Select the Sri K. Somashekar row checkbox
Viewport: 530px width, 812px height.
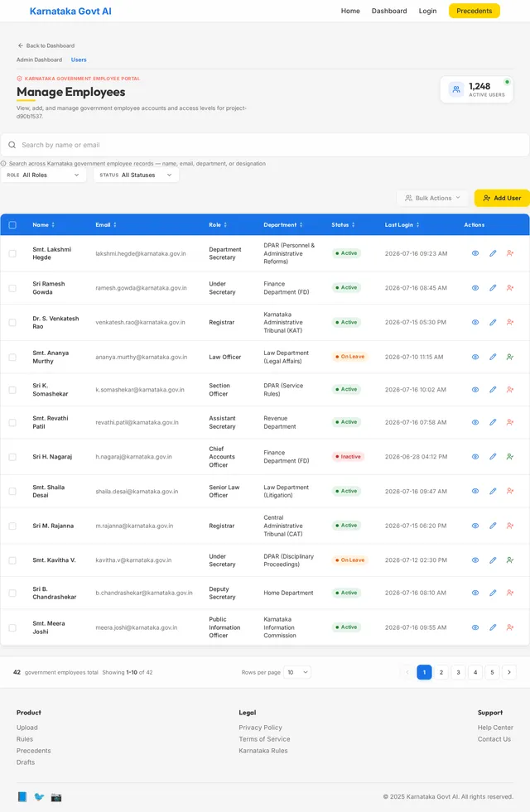[x=12, y=389]
